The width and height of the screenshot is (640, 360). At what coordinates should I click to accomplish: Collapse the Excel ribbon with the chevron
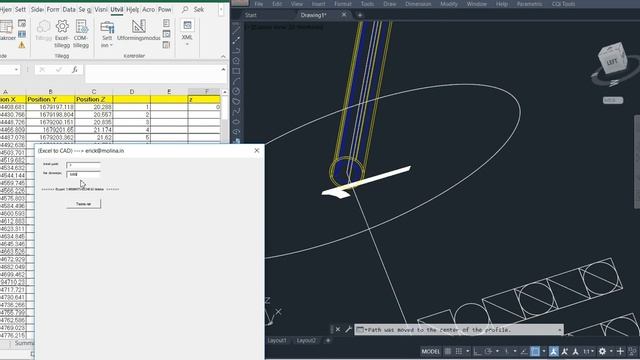(x=223, y=56)
